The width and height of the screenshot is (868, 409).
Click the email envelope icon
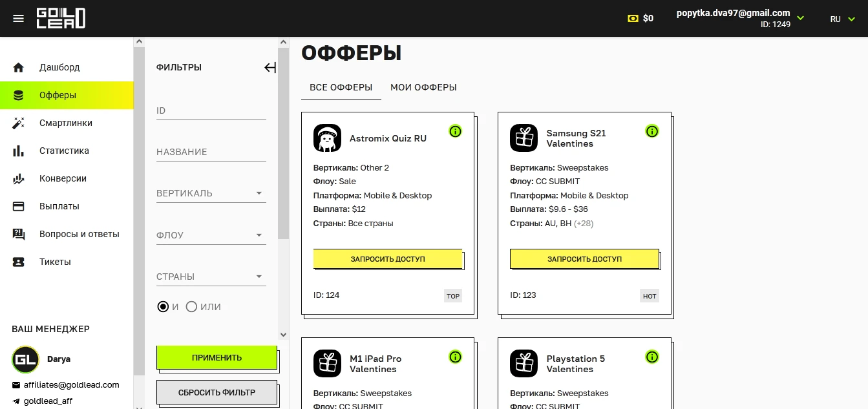pos(16,385)
